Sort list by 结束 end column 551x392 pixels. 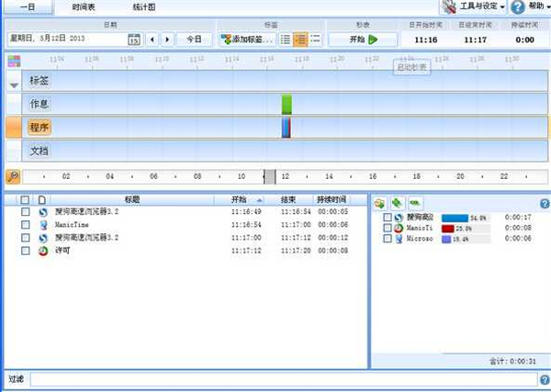[289, 200]
